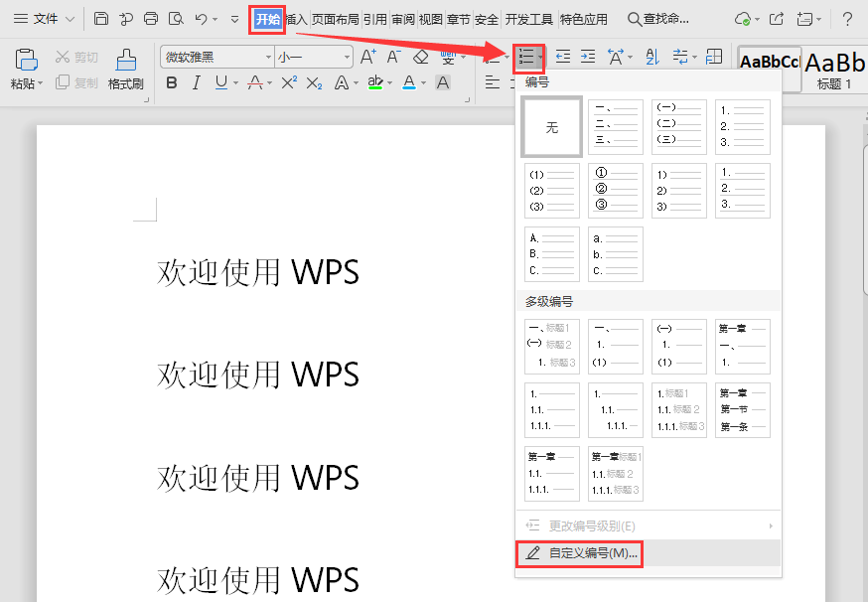Switch to the 页面布局 tab
The image size is (868, 602).
point(335,20)
